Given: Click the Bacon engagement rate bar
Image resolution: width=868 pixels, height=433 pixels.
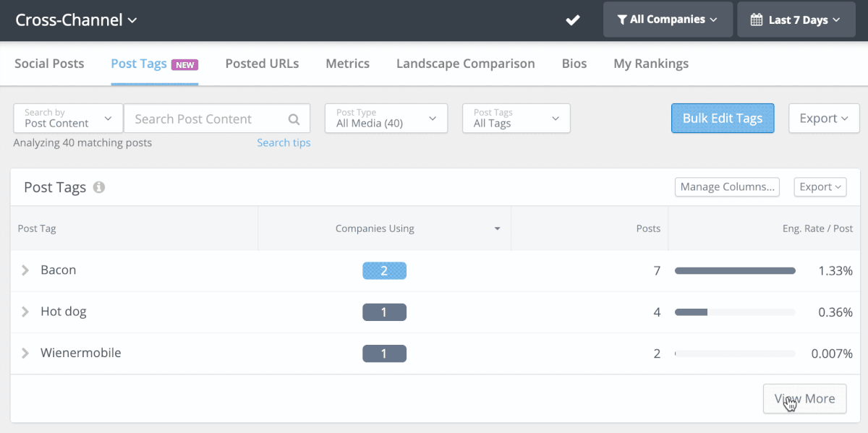Looking at the screenshot, I should pyautogui.click(x=734, y=271).
